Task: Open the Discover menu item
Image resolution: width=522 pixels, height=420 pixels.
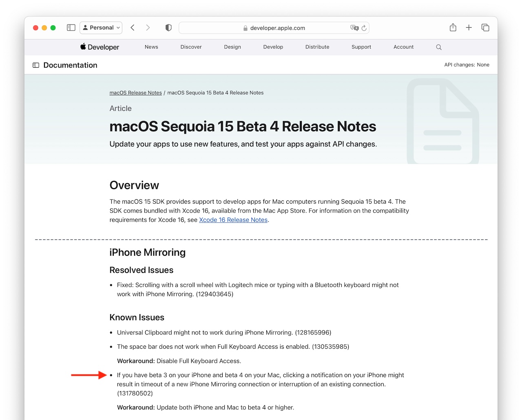Action: pos(191,47)
